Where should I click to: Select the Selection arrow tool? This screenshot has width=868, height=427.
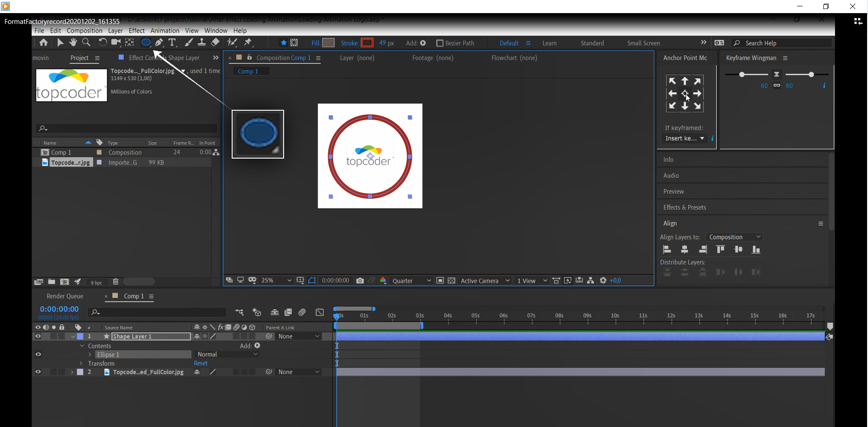(60, 42)
